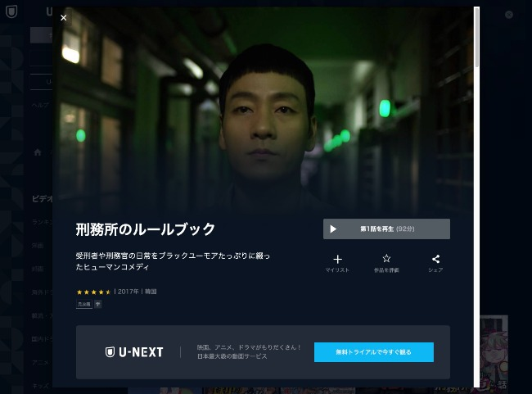
Task: Open 作品を評価 via the star outline icon
Action: click(x=386, y=259)
